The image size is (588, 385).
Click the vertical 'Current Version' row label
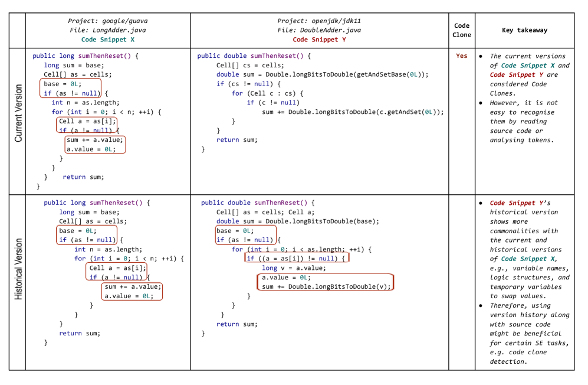click(x=18, y=113)
